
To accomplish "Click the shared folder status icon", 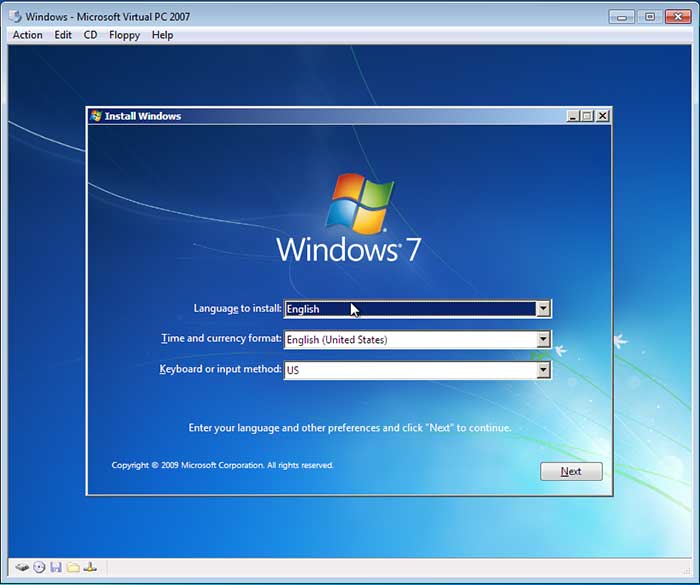I will pyautogui.click(x=73, y=568).
